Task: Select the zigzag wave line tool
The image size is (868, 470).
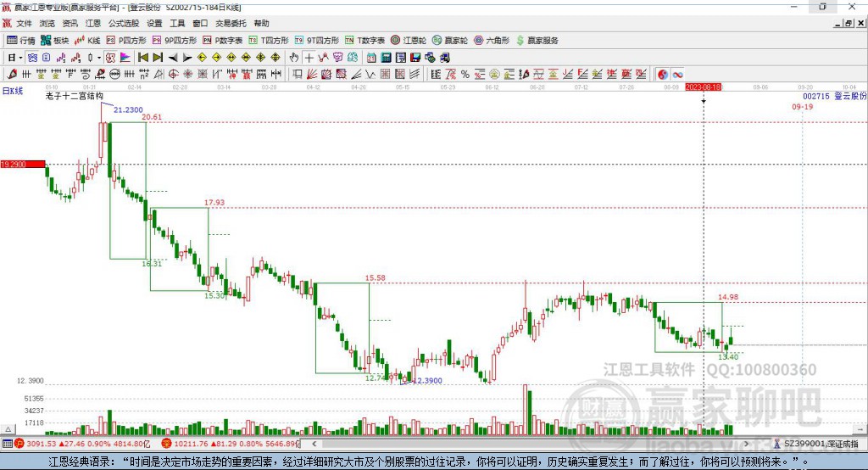Action: click(370, 75)
